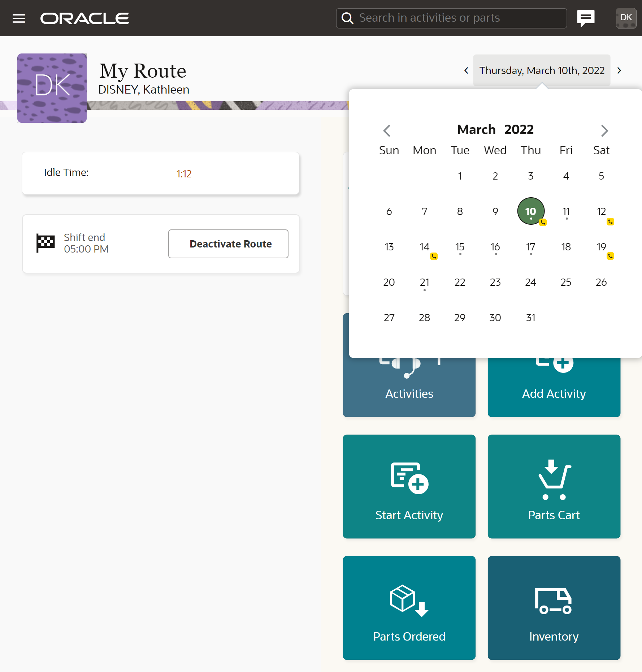Open the Activities tile
Image resolution: width=642 pixels, height=672 pixels.
tap(409, 383)
